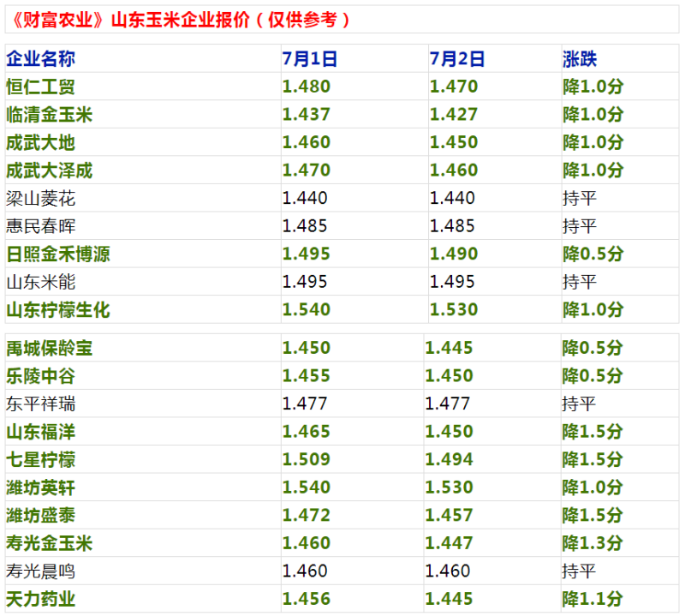The image size is (685, 616).
Task: Select the 梁山菱花 company cell
Action: coord(40,199)
